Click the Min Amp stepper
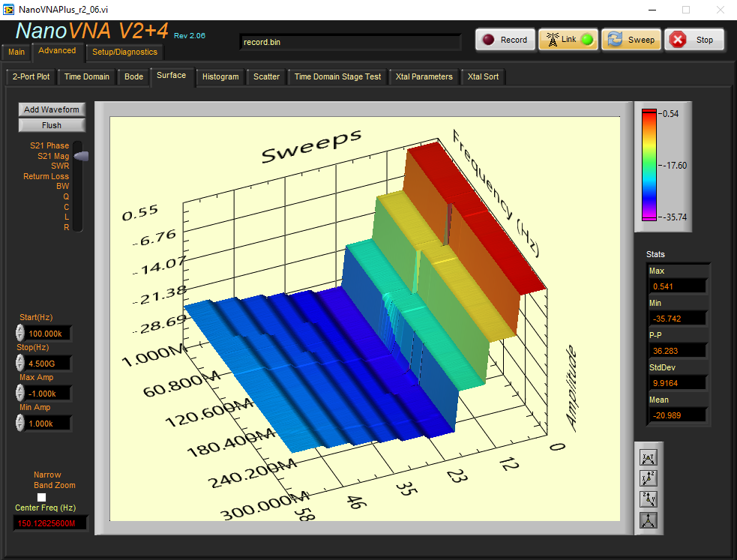Viewport: 737px width, 560px height. point(19,423)
